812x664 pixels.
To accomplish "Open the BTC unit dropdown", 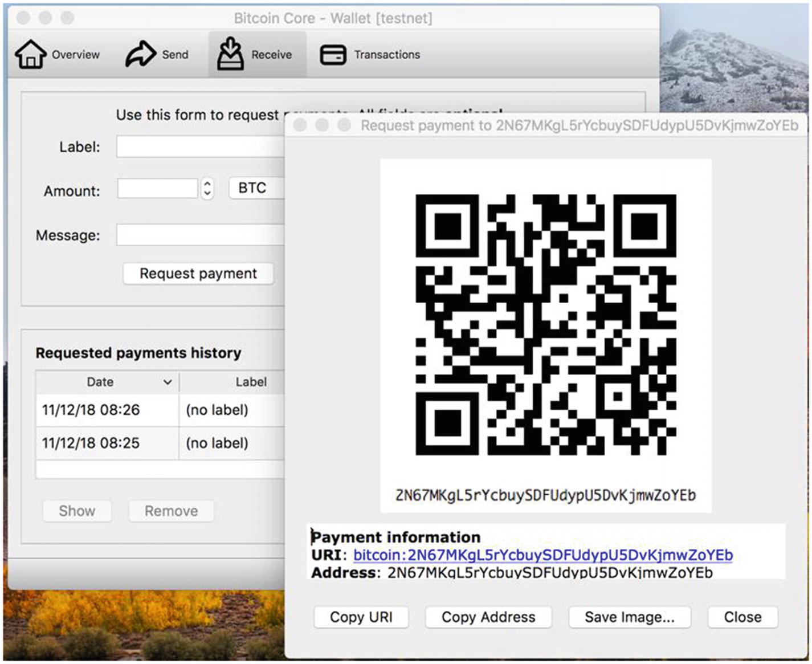I will coord(257,188).
